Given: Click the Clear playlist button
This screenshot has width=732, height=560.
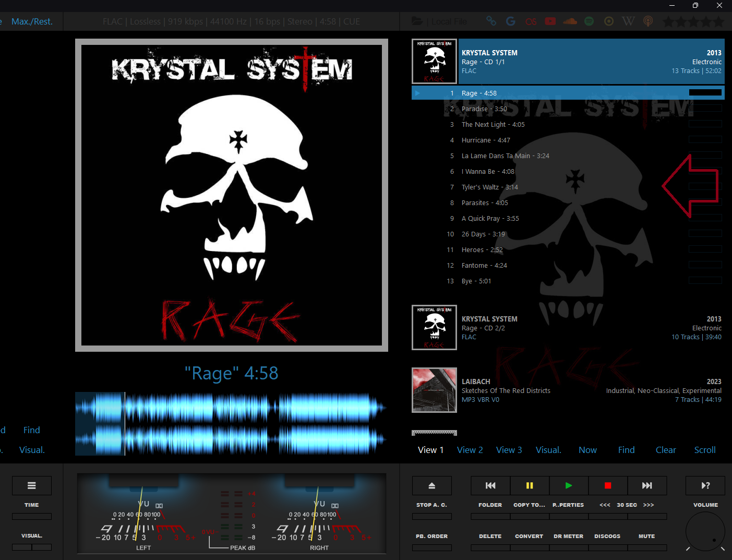Looking at the screenshot, I should 665,450.
